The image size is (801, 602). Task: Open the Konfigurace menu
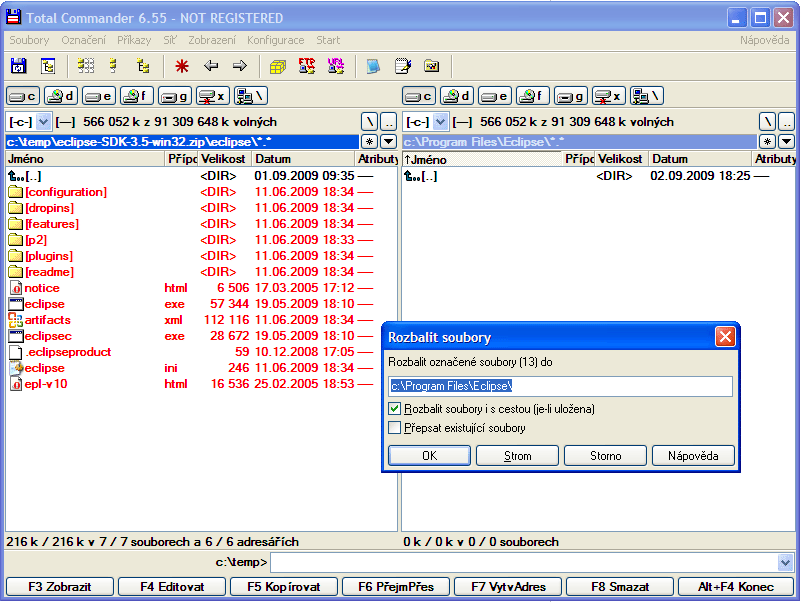(275, 40)
